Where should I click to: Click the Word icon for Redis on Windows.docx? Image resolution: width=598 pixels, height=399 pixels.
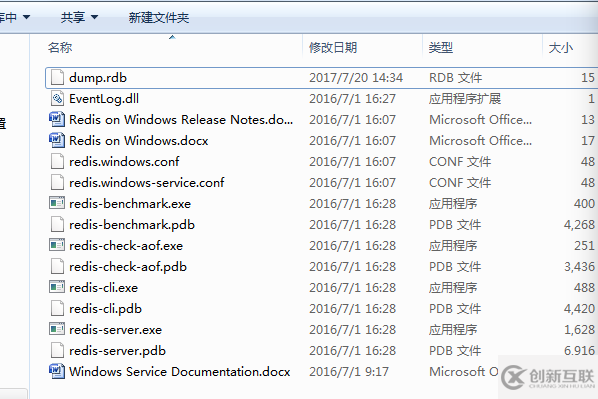click(57, 140)
